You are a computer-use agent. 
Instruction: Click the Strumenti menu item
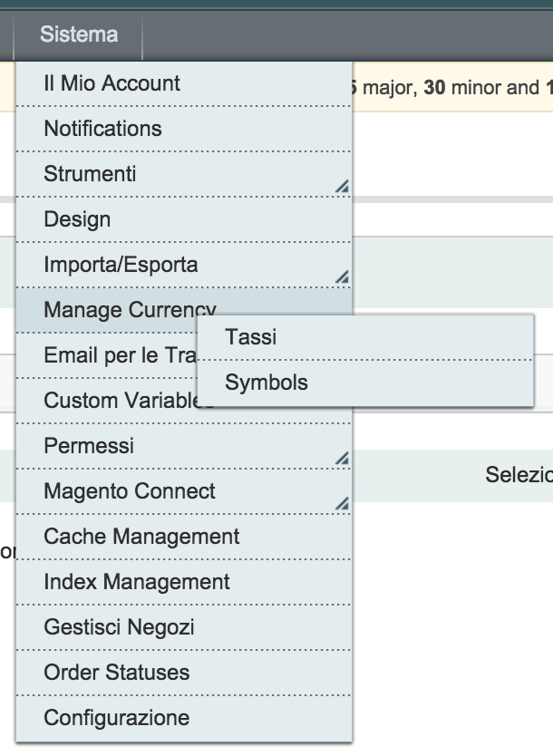point(90,174)
